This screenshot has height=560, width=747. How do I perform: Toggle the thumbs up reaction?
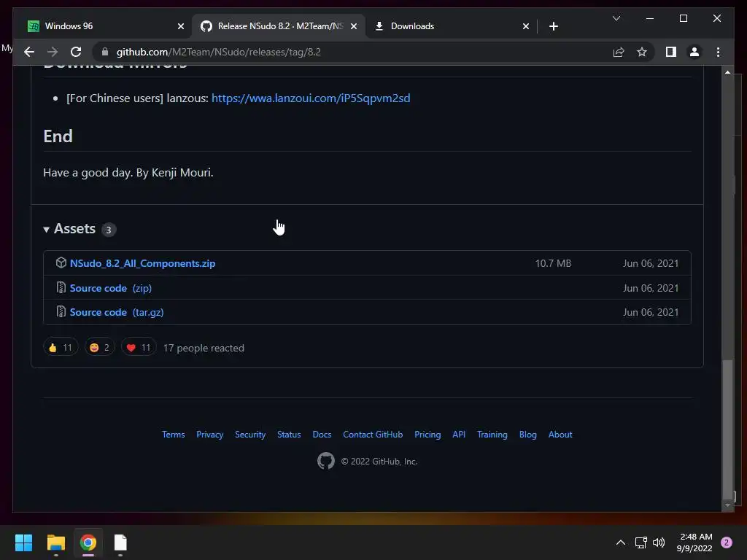pyautogui.click(x=61, y=348)
